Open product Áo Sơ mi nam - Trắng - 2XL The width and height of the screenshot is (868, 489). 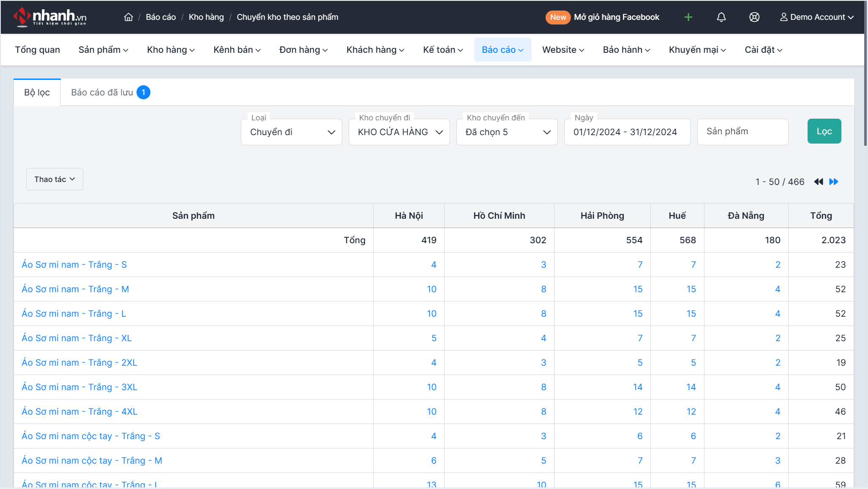(79, 363)
